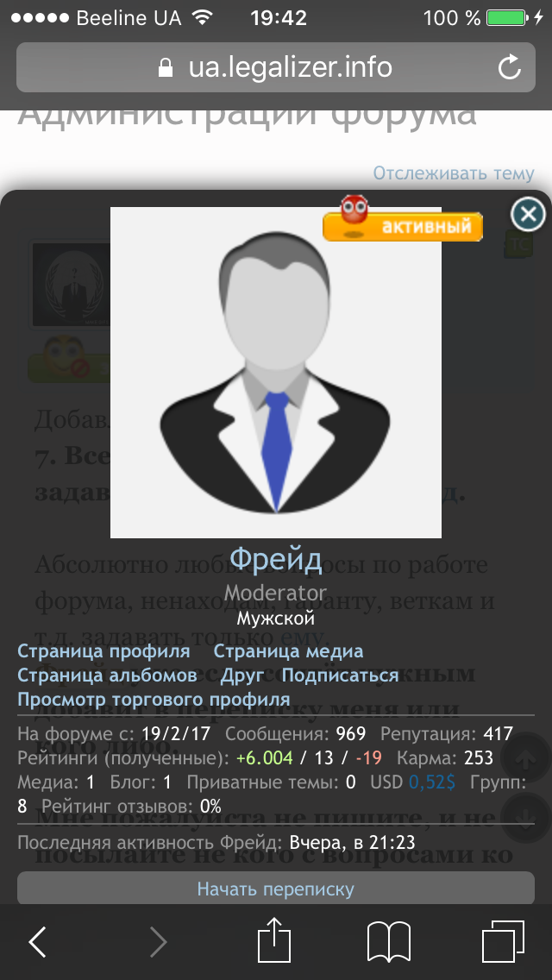This screenshot has width=552, height=980.
Task: Tap the Начать переписку button
Action: [276, 889]
